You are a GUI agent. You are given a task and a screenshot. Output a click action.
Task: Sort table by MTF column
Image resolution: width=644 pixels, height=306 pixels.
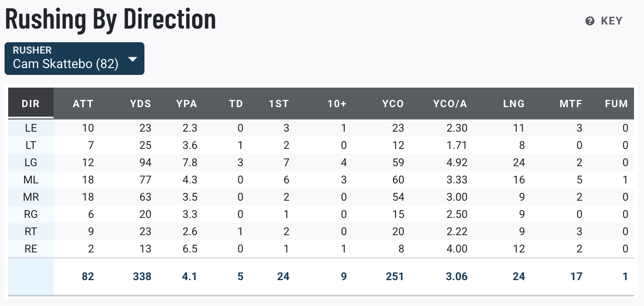571,104
